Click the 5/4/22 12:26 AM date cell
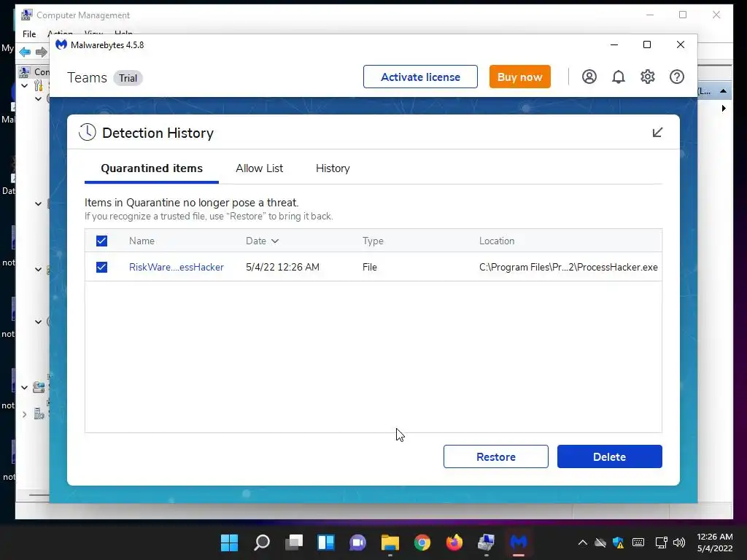 [282, 267]
